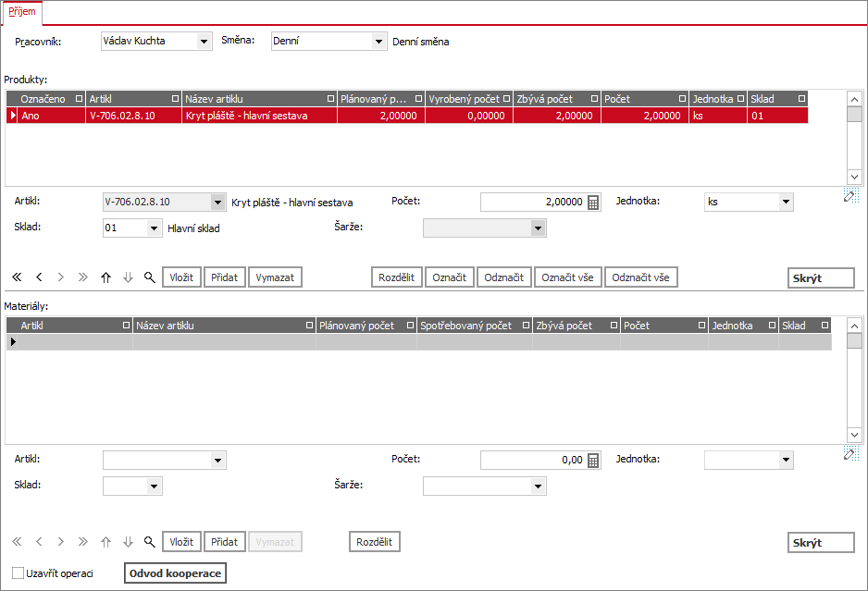Tick the Uzavřít operaci checkbox
868x591 pixels.
(19, 573)
